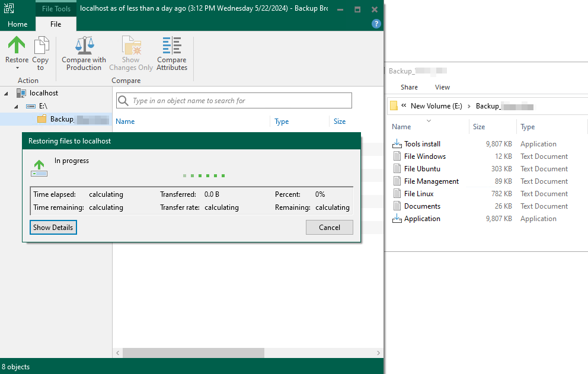Open the View tab in Explorer
The width and height of the screenshot is (588, 374).
[442, 87]
